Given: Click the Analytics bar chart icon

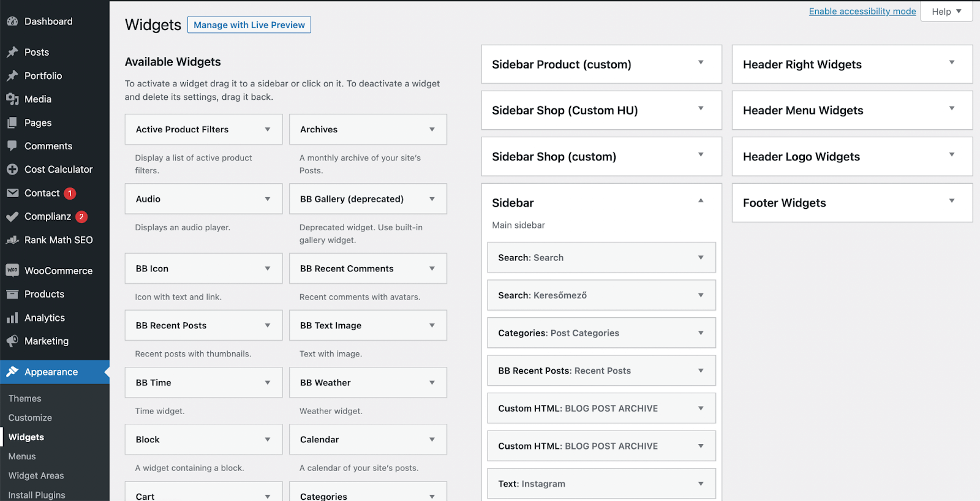Looking at the screenshot, I should point(12,318).
